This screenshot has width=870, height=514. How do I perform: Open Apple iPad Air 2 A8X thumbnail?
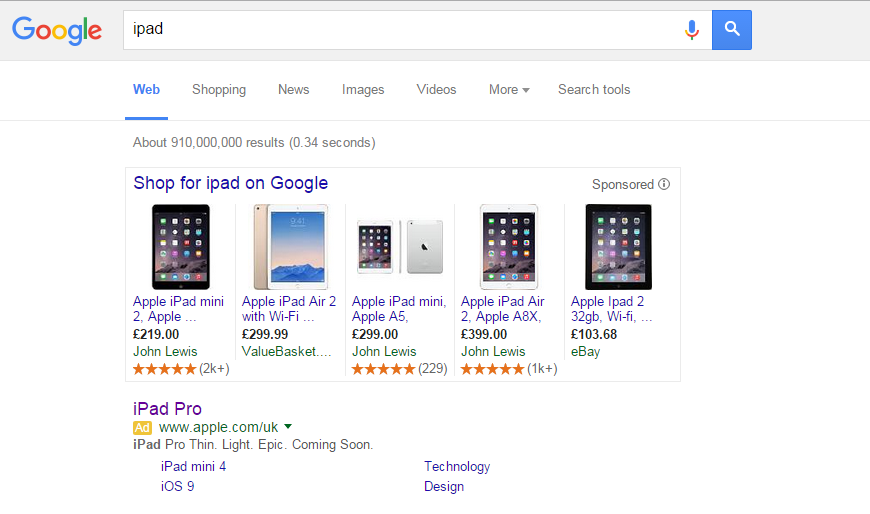click(x=509, y=247)
